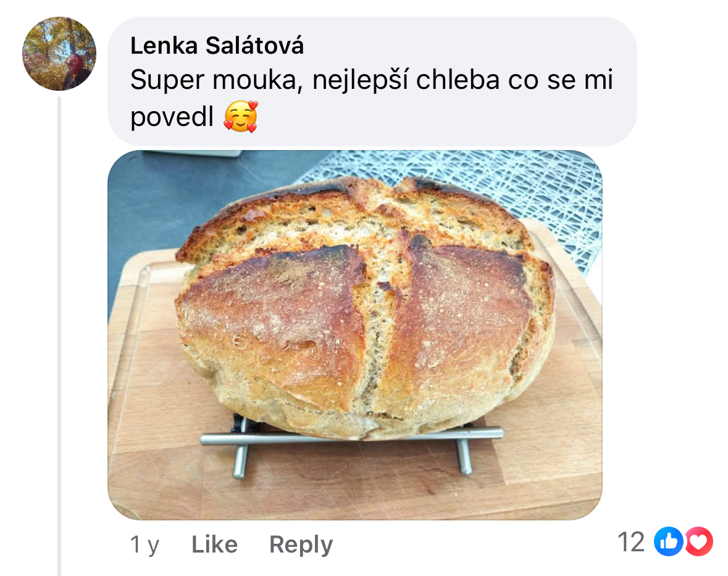Click the word 'povedl' in the comment
The width and height of the screenshot is (728, 576).
click(172, 117)
